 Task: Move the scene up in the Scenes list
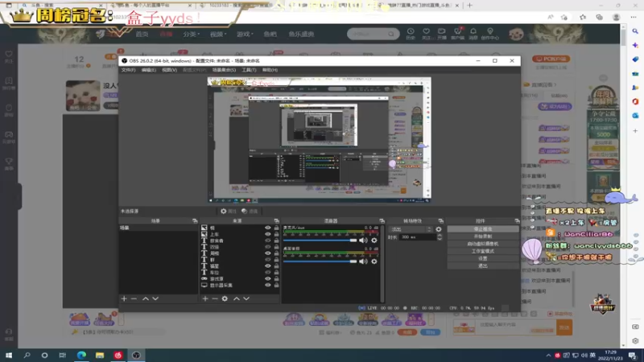pyautogui.click(x=146, y=298)
